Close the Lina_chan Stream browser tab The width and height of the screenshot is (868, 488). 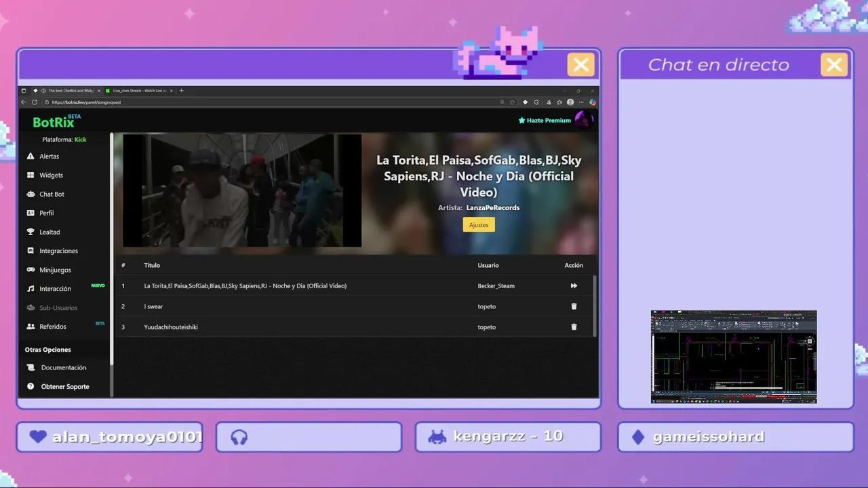click(171, 91)
